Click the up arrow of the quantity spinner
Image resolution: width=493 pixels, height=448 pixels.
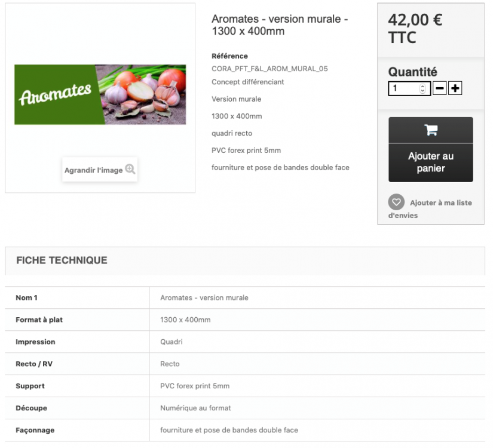tap(422, 85)
